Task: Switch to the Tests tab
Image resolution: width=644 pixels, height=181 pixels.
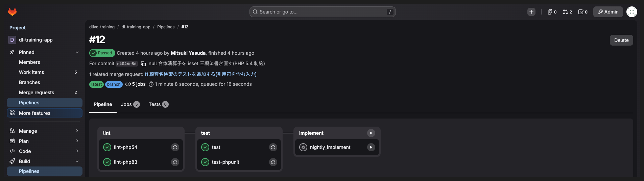Action: tap(159, 104)
